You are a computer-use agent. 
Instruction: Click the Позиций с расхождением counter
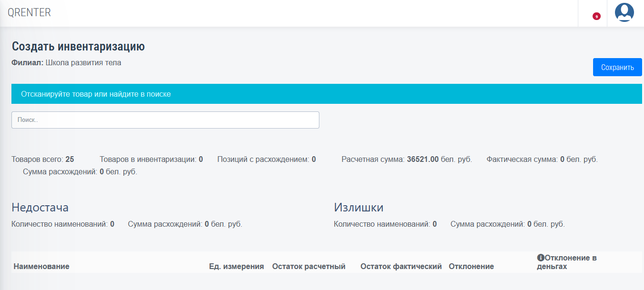[x=267, y=159]
